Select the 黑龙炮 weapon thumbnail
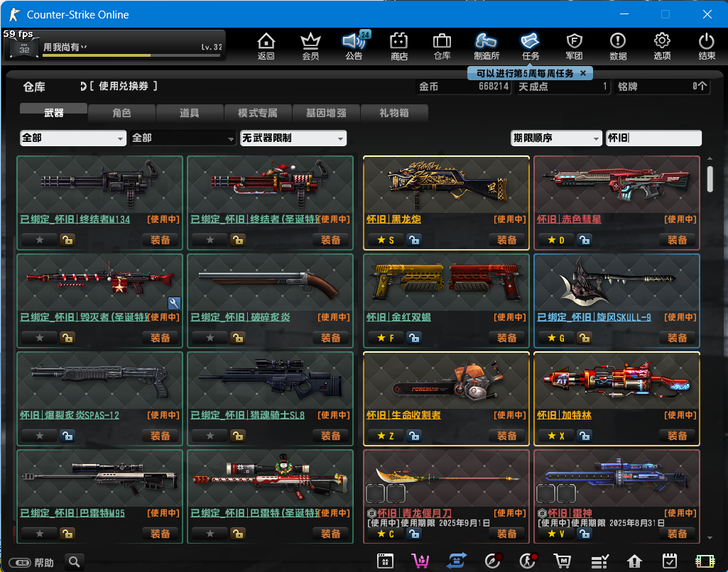 (446, 185)
